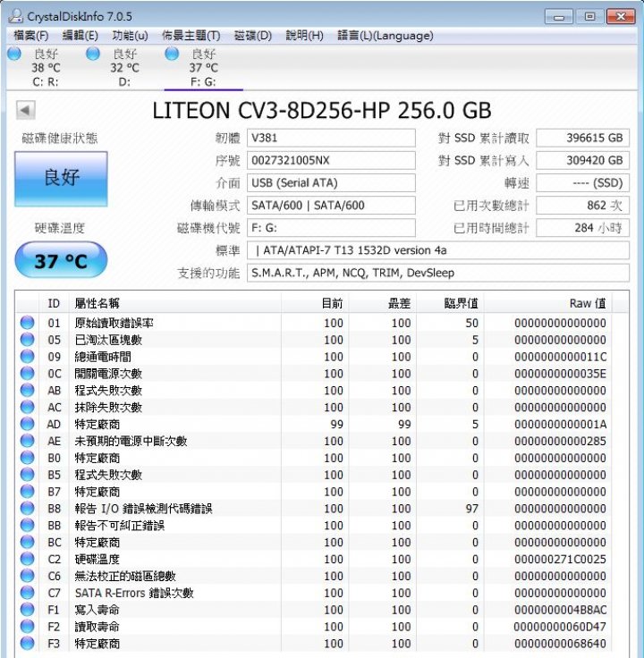Click status icon of row AD

tap(28, 424)
